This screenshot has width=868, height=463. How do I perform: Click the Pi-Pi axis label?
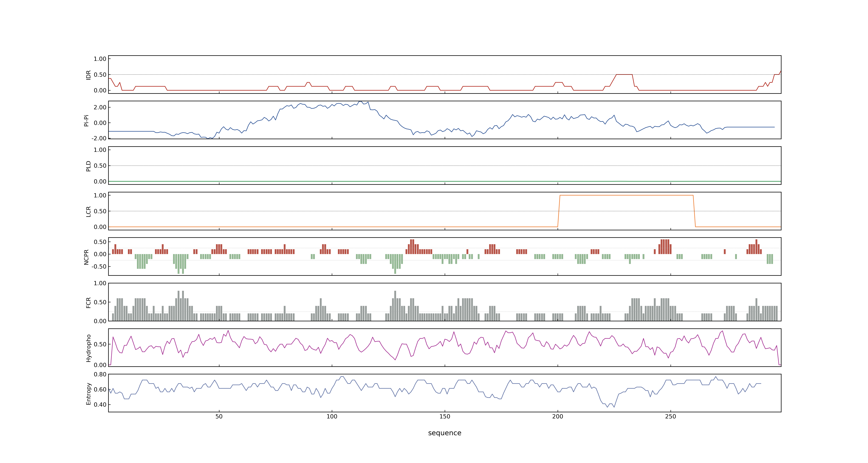(86, 120)
